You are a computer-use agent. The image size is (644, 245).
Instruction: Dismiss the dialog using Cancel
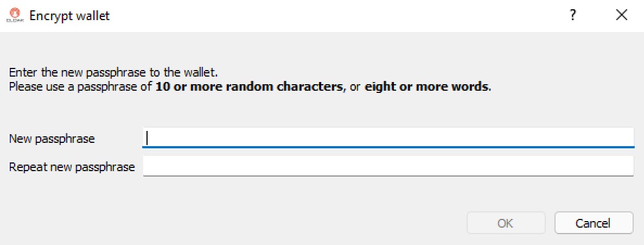coord(594,223)
